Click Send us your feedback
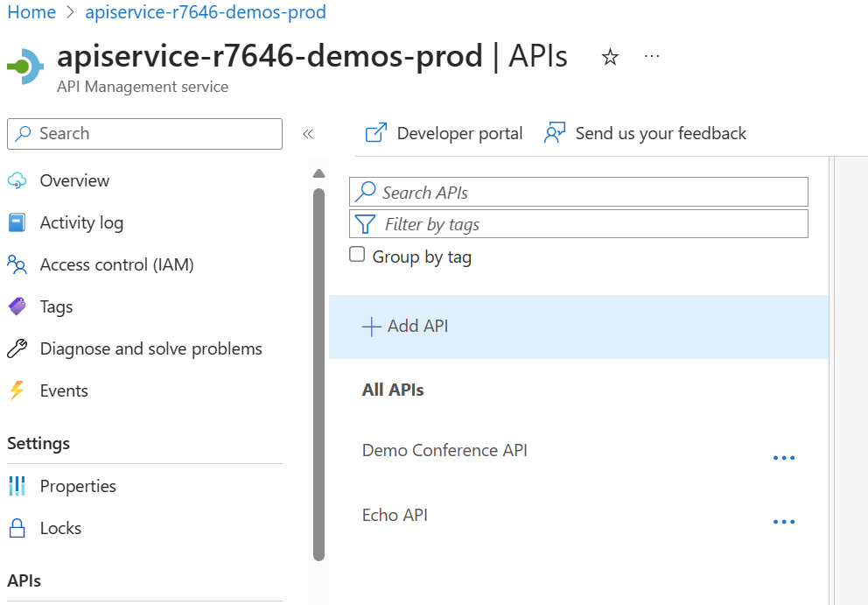The height and width of the screenshot is (605, 868). (646, 134)
